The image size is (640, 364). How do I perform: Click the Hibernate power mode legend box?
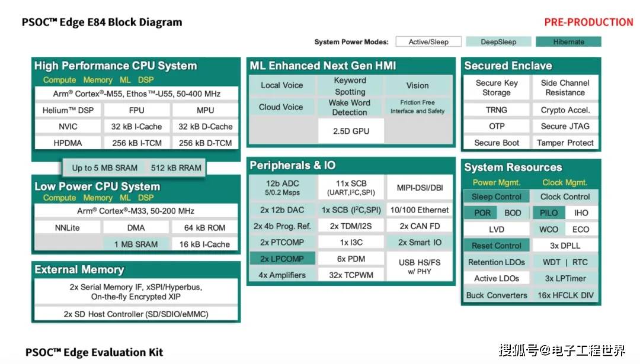[568, 41]
